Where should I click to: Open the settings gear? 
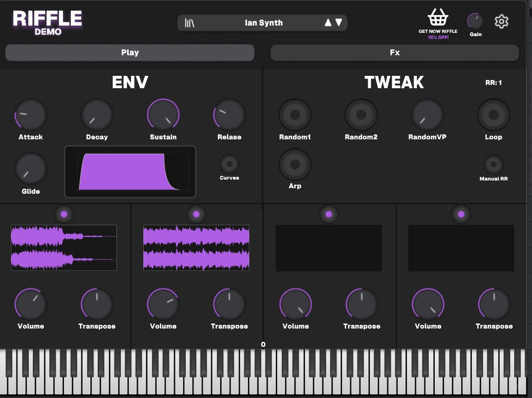point(501,22)
